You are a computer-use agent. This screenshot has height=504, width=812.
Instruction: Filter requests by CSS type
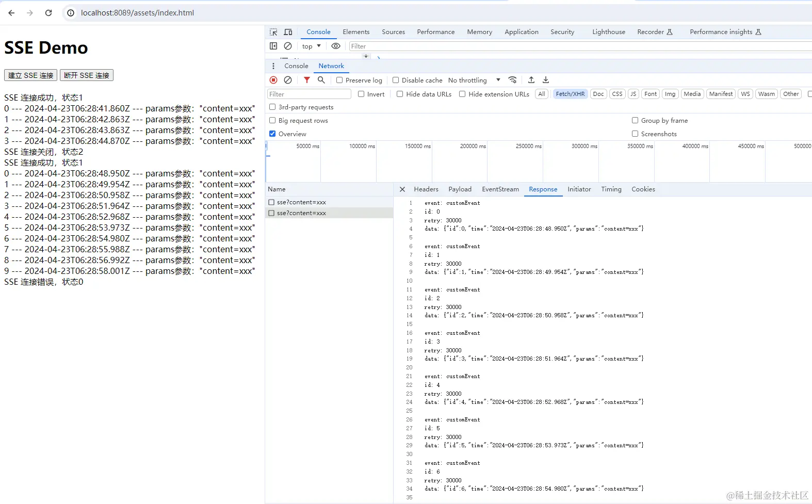[x=618, y=94]
